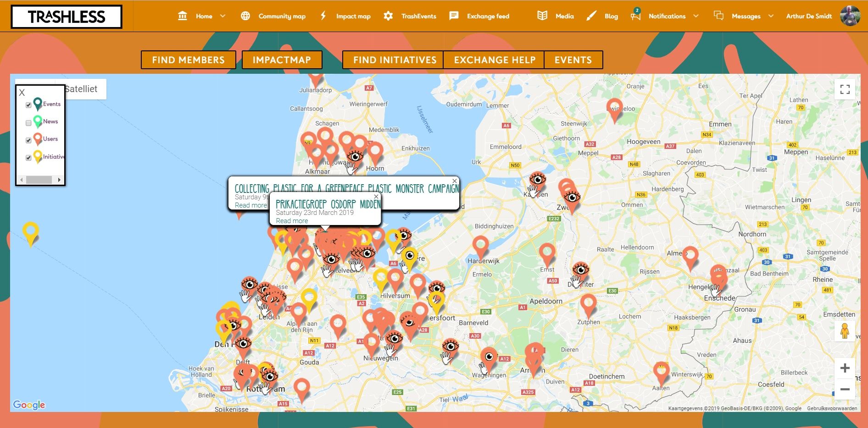Click the legend scrollbar left arrow
This screenshot has width=868, height=428.
point(22,180)
